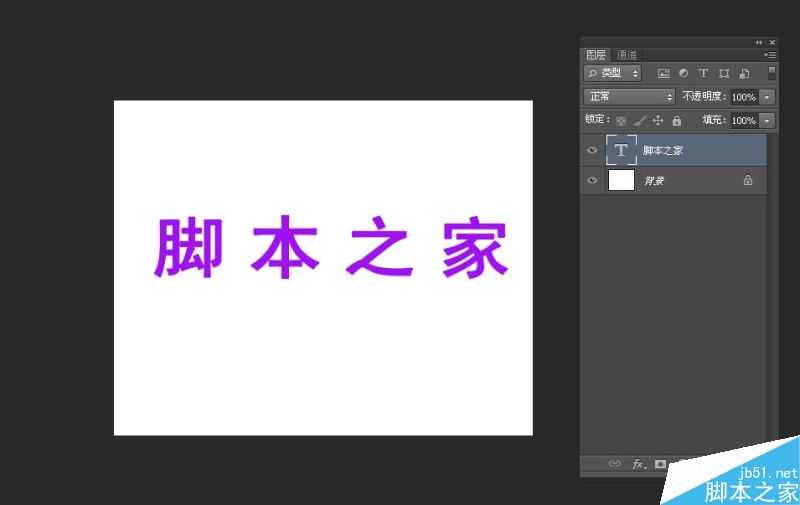Collapse the panel with double-arrow icon
800x505 pixels.
[x=759, y=42]
